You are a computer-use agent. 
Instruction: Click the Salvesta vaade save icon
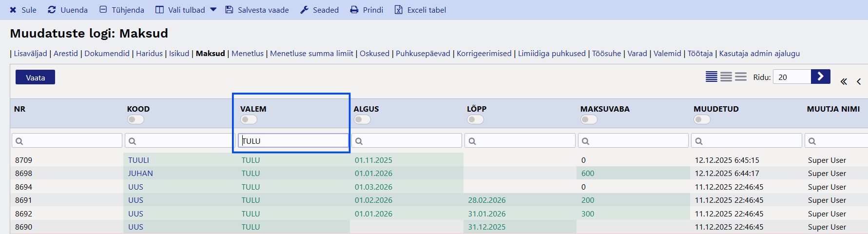229,10
